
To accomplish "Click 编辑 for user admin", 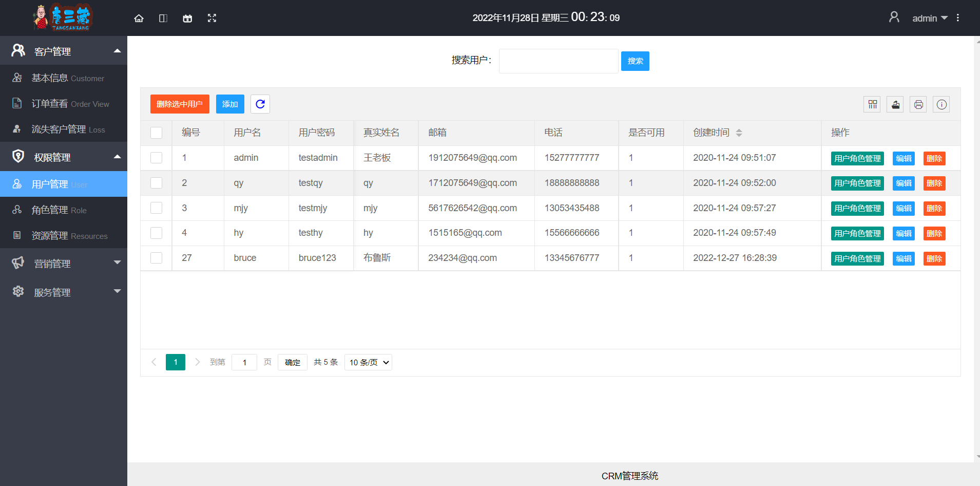I will click(x=904, y=158).
